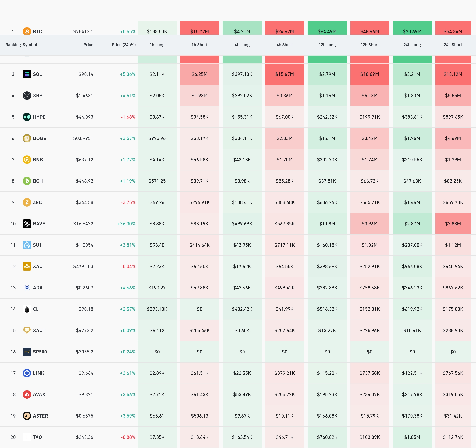
Task: Click CL 1h Long $393.10K cell
Action: pos(157,309)
